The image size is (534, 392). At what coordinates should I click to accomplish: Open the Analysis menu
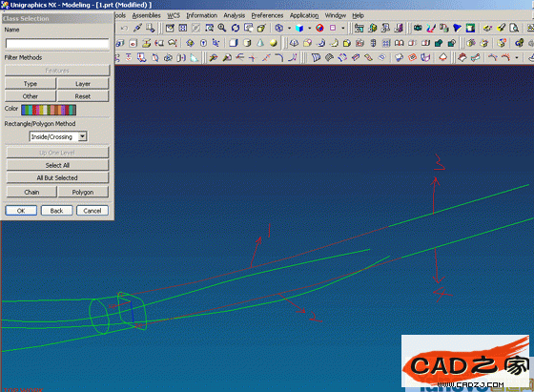[234, 15]
